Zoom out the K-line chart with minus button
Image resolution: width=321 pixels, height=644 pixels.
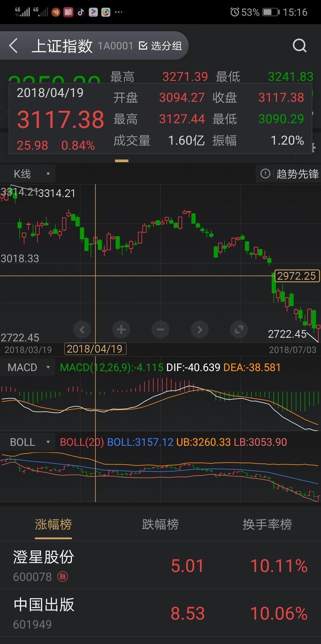point(160,329)
